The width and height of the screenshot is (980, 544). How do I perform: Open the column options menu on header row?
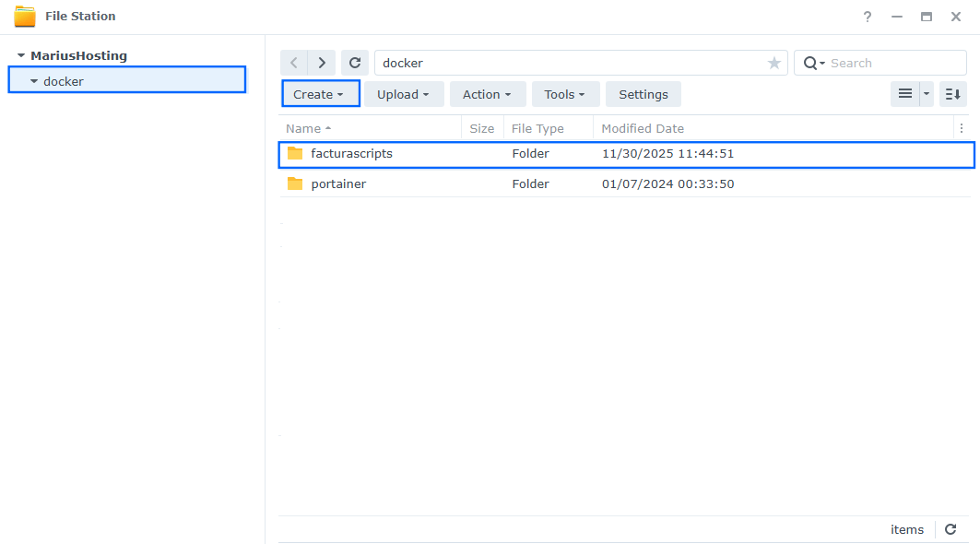(x=962, y=128)
